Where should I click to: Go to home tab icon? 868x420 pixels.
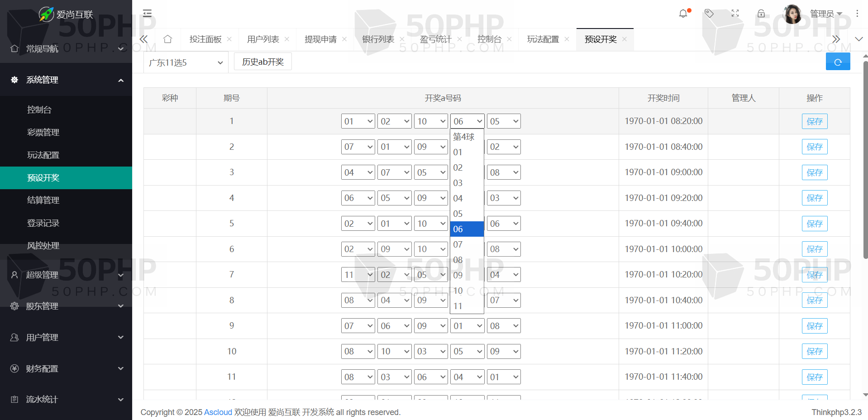(x=167, y=39)
